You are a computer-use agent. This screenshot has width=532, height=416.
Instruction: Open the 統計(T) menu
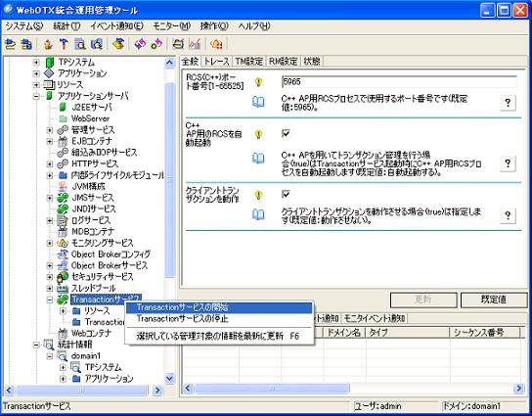[66, 26]
